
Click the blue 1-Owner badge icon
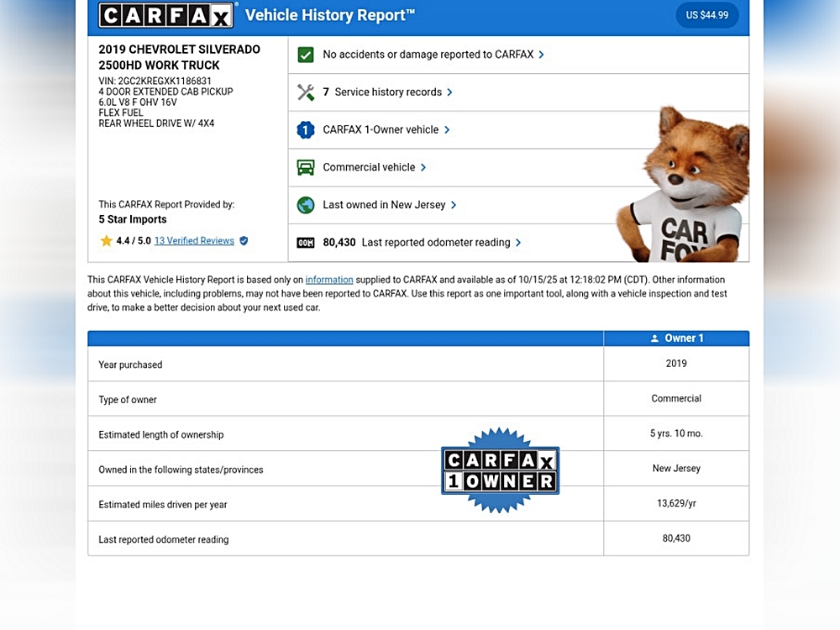pos(306,130)
